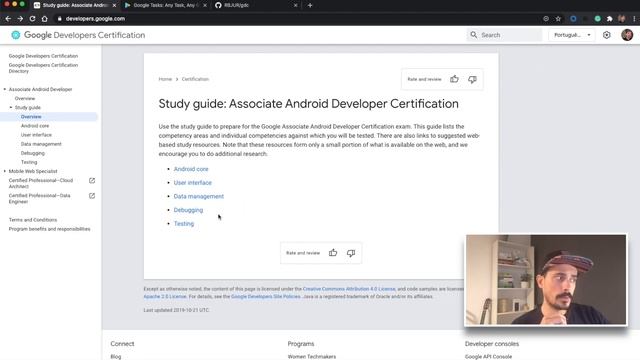Viewport: 640px width, 360px height.
Task: Expand the Mobile Web Specialist section
Action: pos(5,171)
